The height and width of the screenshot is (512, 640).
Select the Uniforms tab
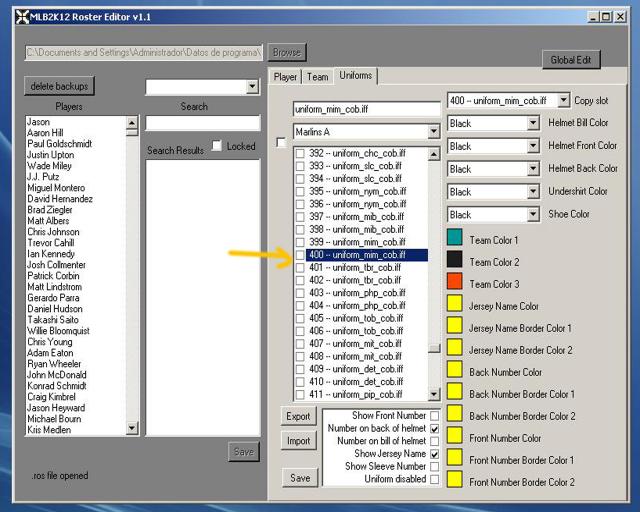(356, 76)
